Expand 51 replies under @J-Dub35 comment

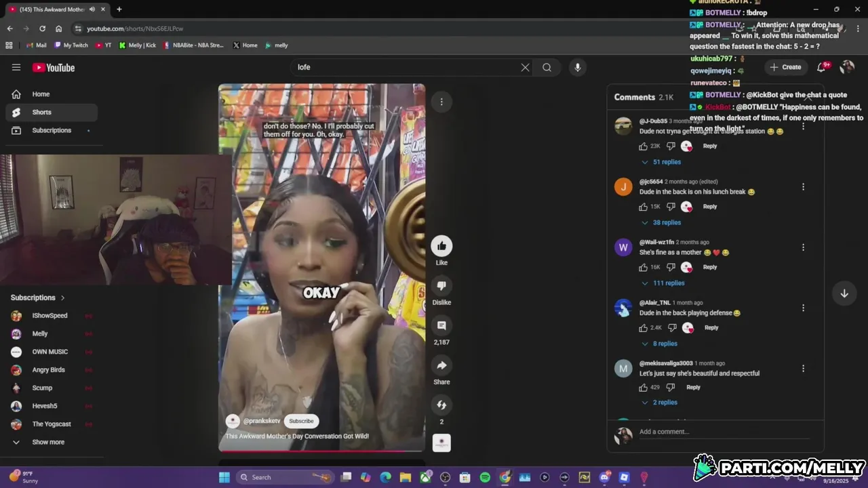[x=661, y=162]
